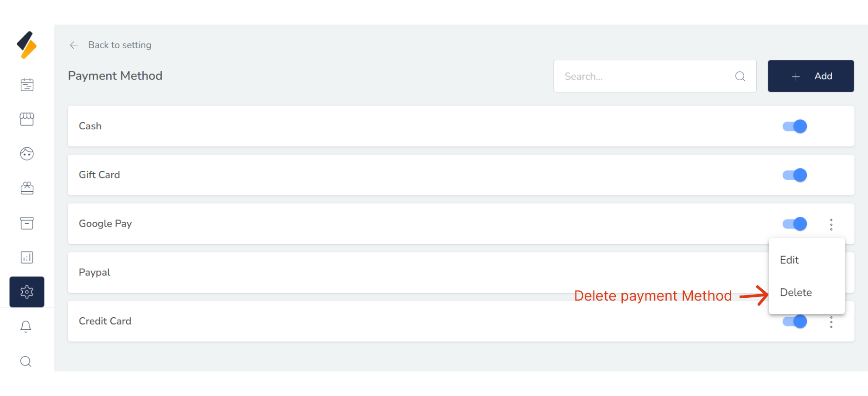The height and width of the screenshot is (396, 868).
Task: Disable the Google Pay toggle
Action: [x=794, y=224]
